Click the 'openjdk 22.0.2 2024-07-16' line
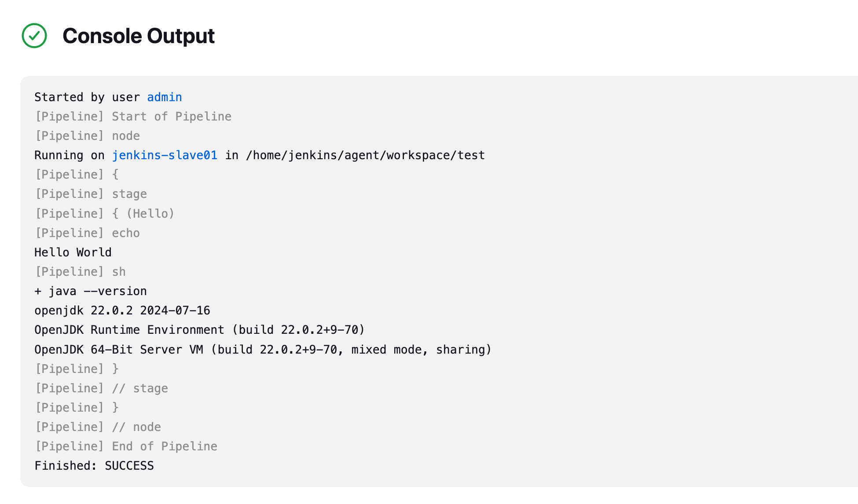 (122, 310)
